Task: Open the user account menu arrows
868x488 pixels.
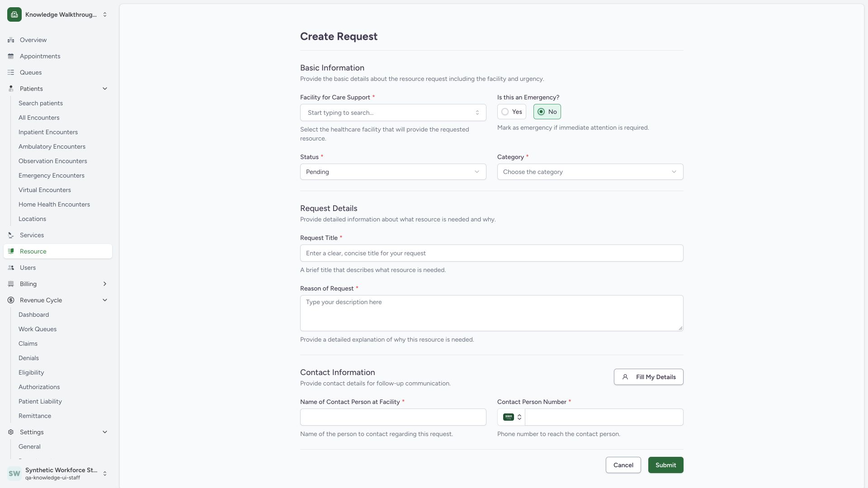Action: tap(105, 474)
